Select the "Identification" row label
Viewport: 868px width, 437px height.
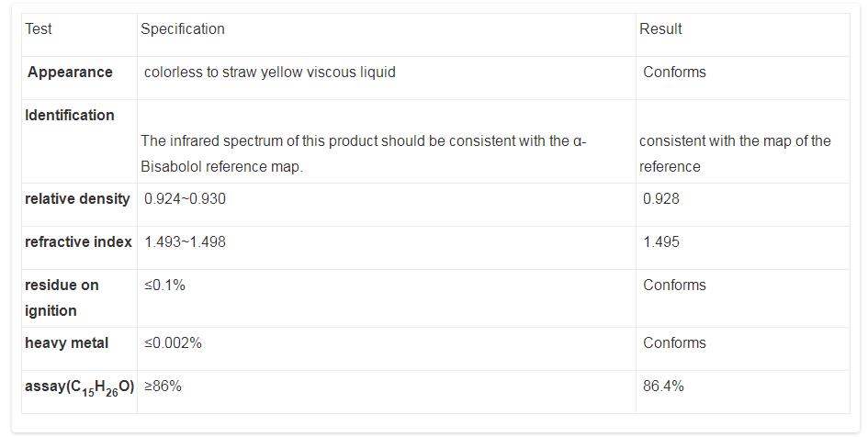pyautogui.click(x=70, y=116)
